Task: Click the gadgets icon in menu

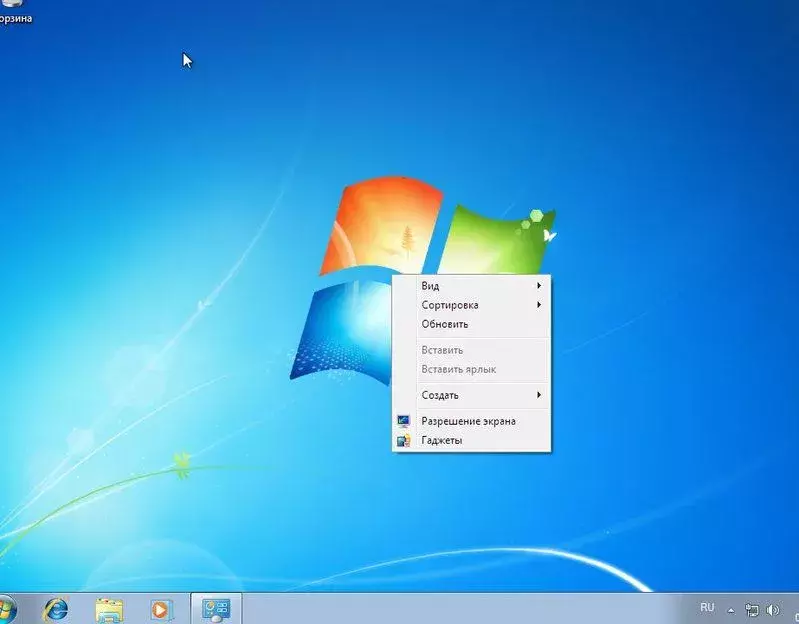Action: pos(404,441)
